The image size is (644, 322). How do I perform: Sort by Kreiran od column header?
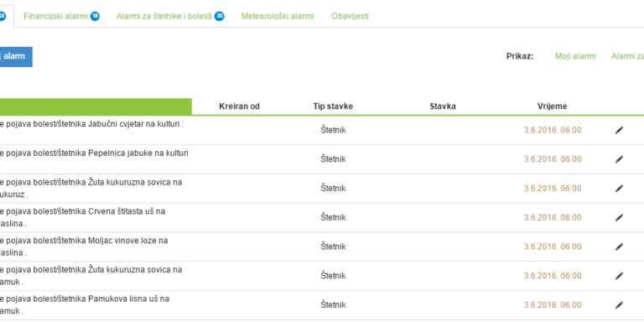[240, 106]
